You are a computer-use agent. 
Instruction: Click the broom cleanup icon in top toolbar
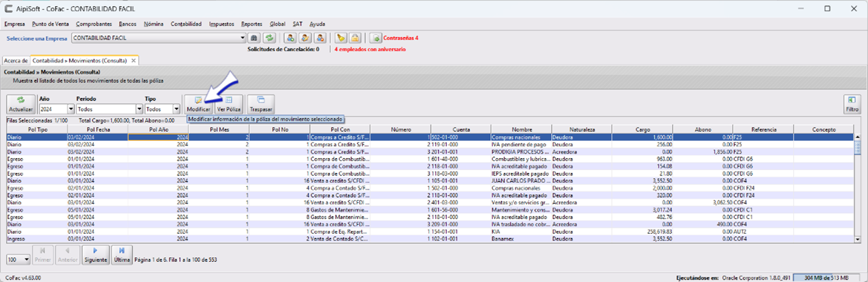341,38
